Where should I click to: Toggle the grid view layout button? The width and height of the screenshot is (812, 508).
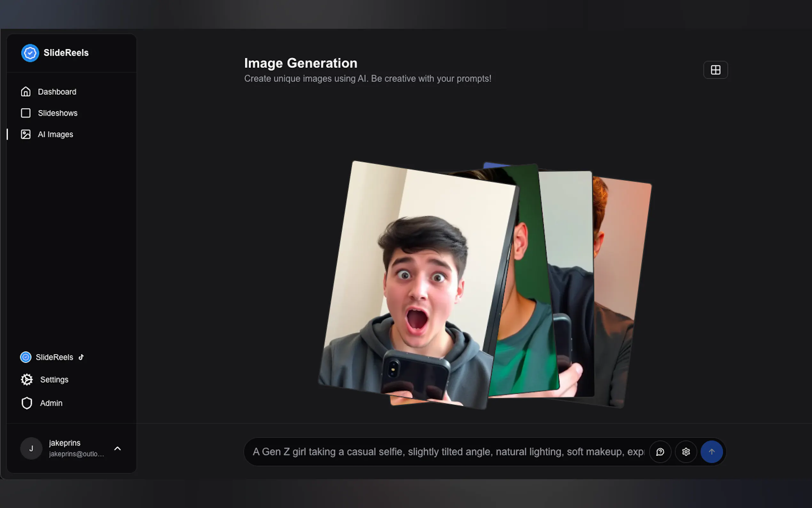tap(715, 69)
